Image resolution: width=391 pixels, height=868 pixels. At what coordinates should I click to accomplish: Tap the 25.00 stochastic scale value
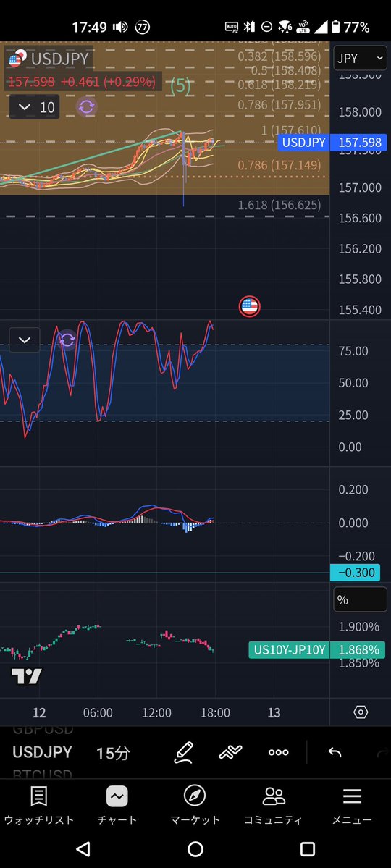point(353,416)
